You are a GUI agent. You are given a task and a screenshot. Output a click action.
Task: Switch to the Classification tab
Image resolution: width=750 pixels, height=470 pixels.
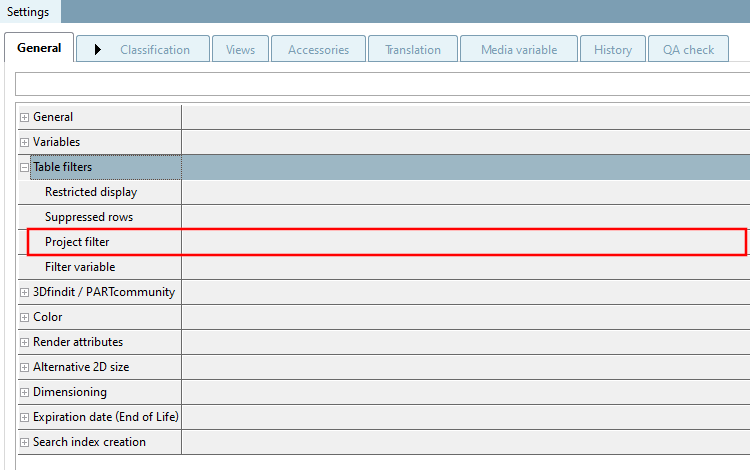[143, 49]
